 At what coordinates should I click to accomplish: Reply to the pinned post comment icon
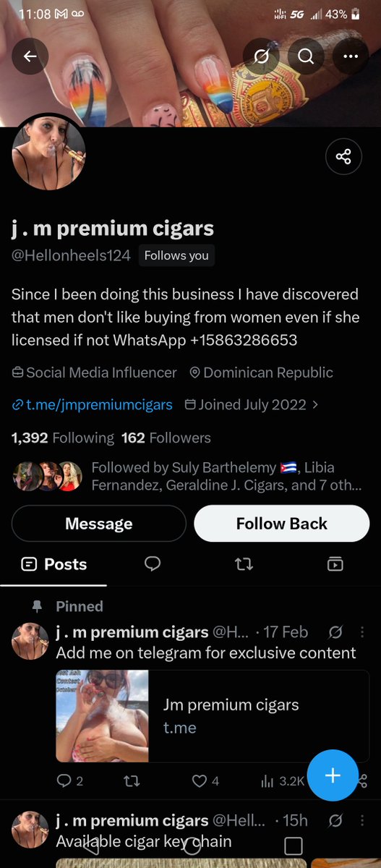click(64, 780)
